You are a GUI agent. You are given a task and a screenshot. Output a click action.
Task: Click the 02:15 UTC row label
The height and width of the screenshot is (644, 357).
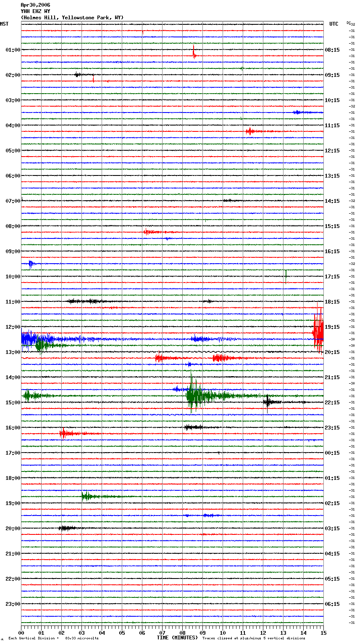pyautogui.click(x=332, y=503)
